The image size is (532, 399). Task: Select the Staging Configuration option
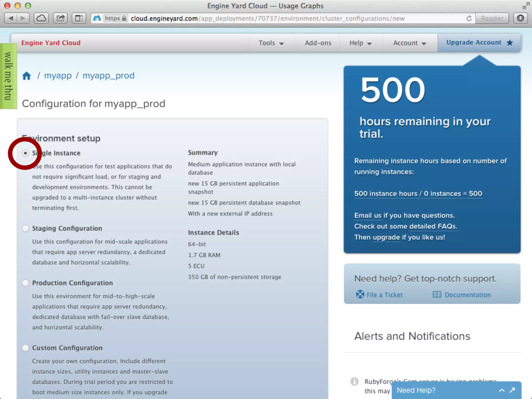point(25,229)
